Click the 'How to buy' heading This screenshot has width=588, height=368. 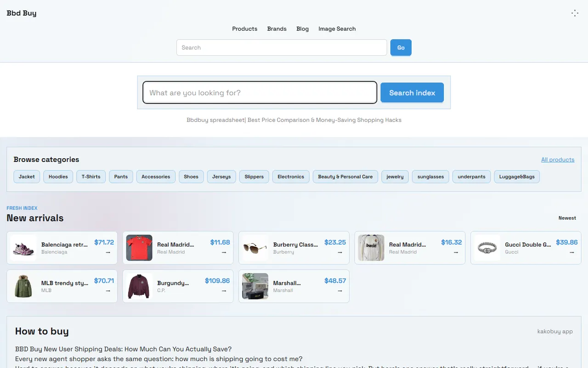tap(42, 331)
